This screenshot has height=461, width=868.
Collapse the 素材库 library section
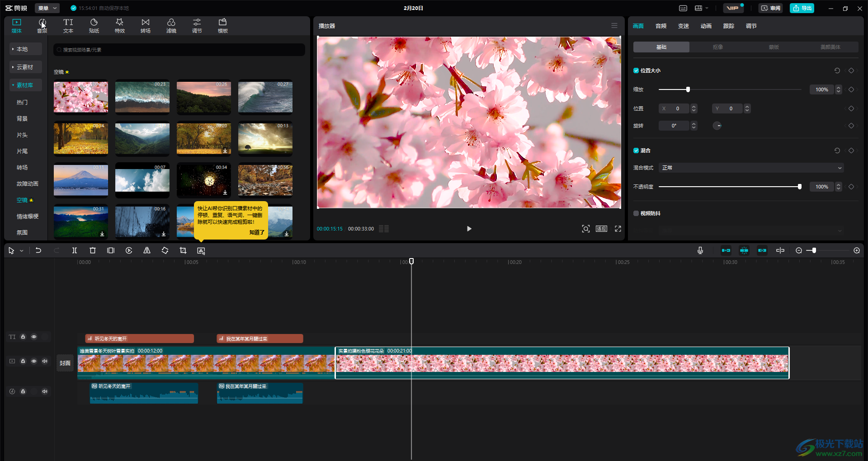point(26,85)
